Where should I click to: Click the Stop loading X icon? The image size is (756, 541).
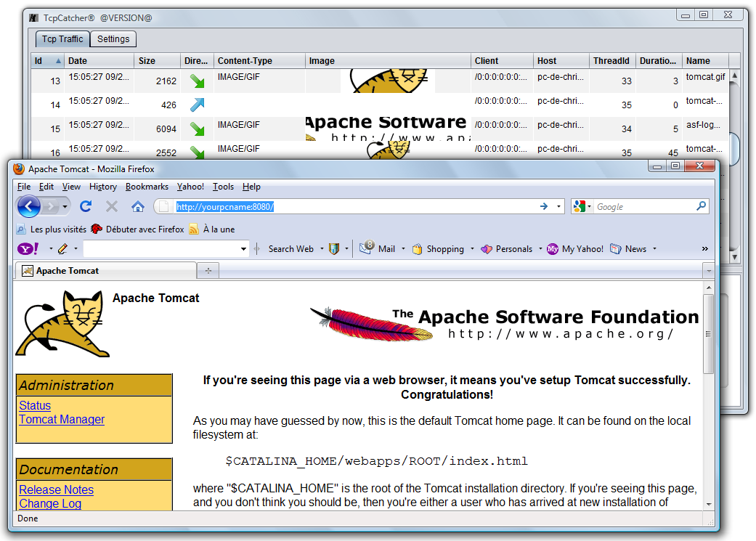[112, 206]
